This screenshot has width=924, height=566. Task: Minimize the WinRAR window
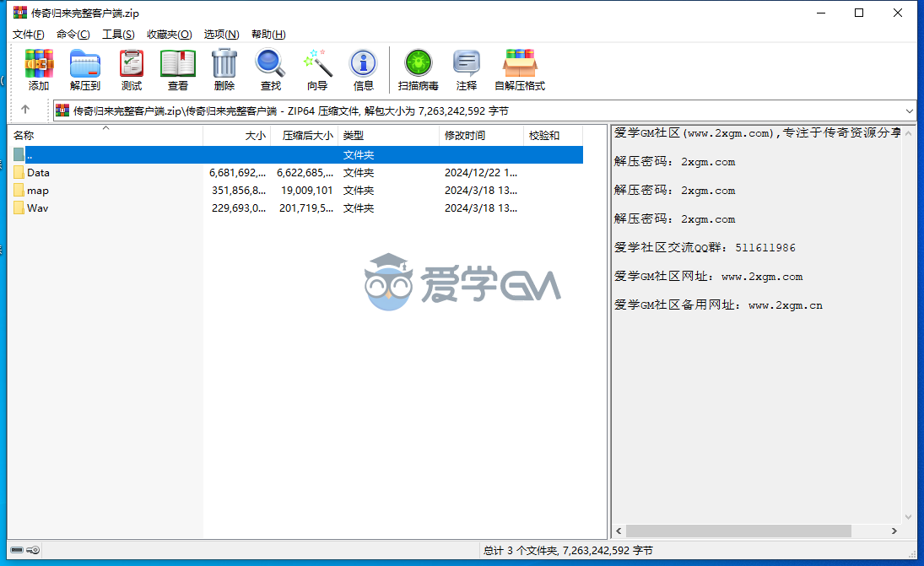(821, 13)
